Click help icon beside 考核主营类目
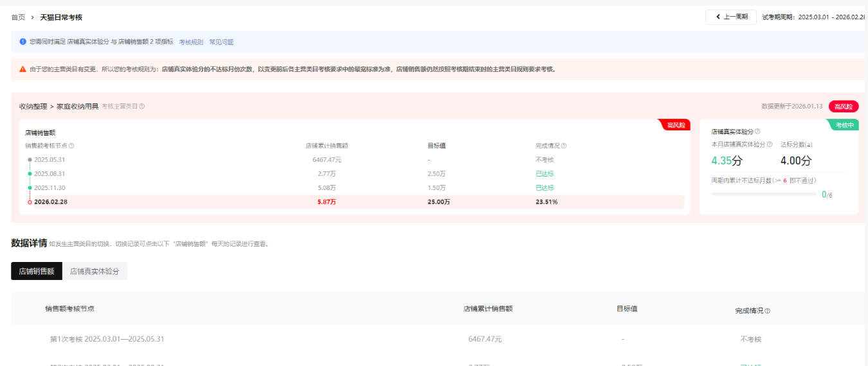This screenshot has width=868, height=366. point(142,107)
